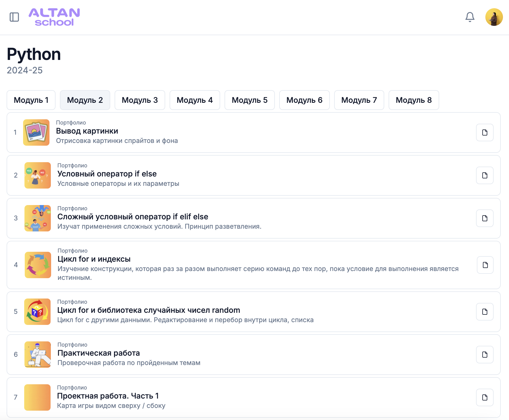Open the document icon for 'Условный оператор if else'
The height and width of the screenshot is (420, 509).
tap(485, 175)
